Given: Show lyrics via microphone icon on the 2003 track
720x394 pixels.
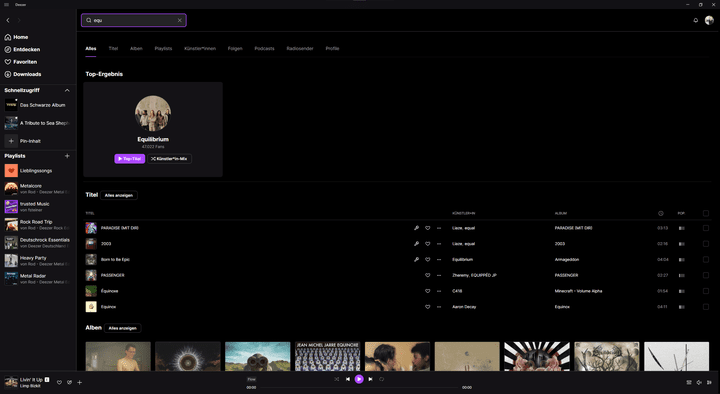Looking at the screenshot, I should 416,244.
